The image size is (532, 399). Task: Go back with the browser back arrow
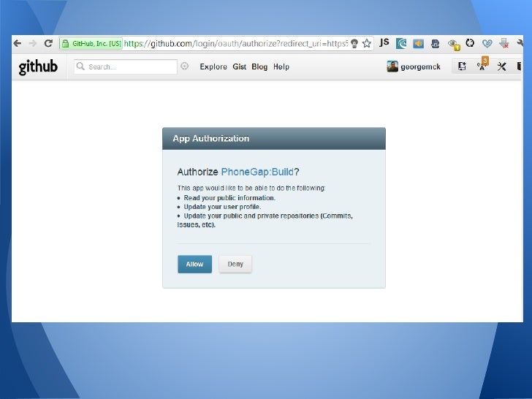[18, 43]
